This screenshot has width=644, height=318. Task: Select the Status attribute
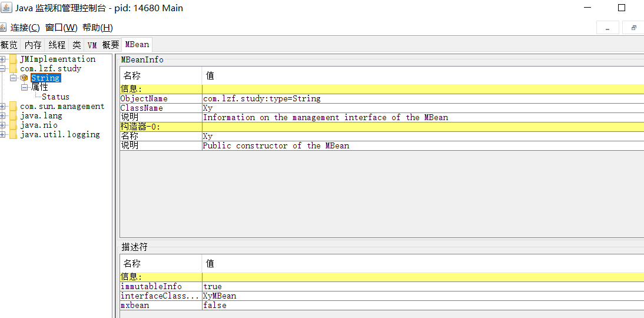point(55,97)
